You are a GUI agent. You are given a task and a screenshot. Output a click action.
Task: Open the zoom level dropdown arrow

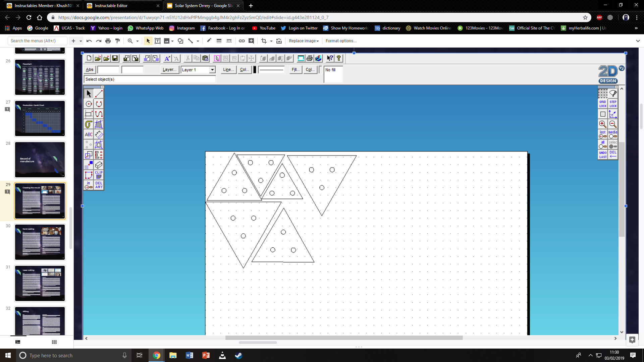click(x=138, y=41)
